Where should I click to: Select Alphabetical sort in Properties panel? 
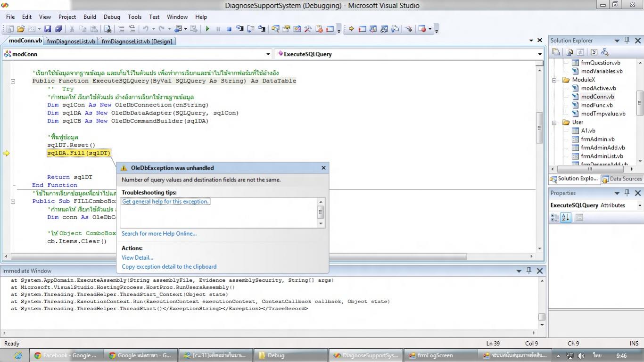[566, 217]
